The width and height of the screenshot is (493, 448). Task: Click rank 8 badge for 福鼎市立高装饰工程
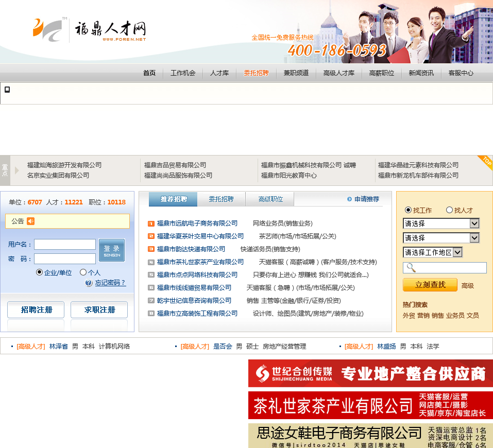151,314
